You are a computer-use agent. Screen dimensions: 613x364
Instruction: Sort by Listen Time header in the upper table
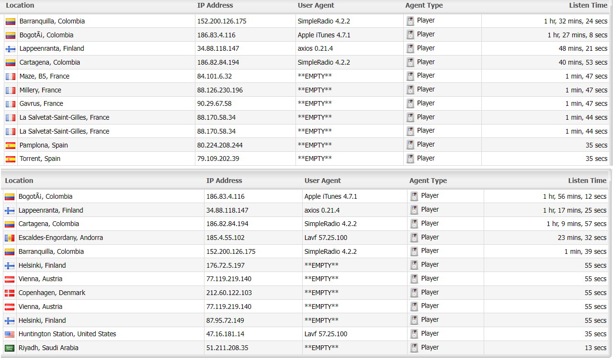tap(588, 5)
